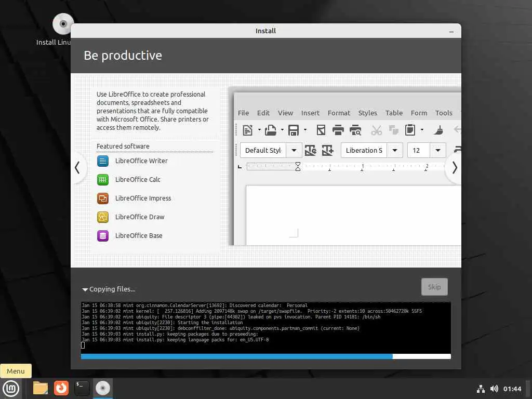Click the ruler indent marker in slideshow
532x399 pixels.
point(298,166)
